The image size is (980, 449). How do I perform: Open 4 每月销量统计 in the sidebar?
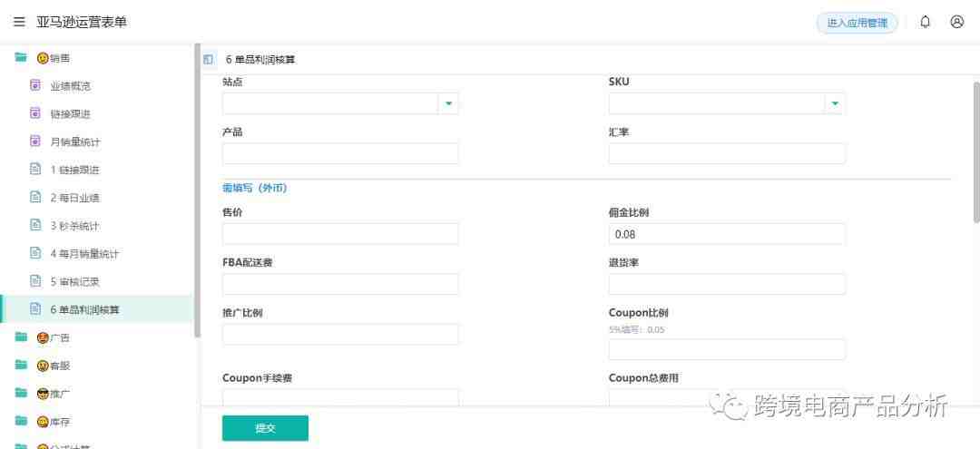click(97, 254)
